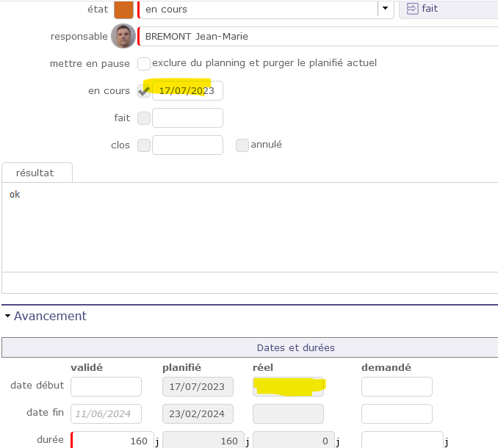Click the état field showing 'en cours'
The height and width of the screenshot is (448, 498).
(x=266, y=10)
